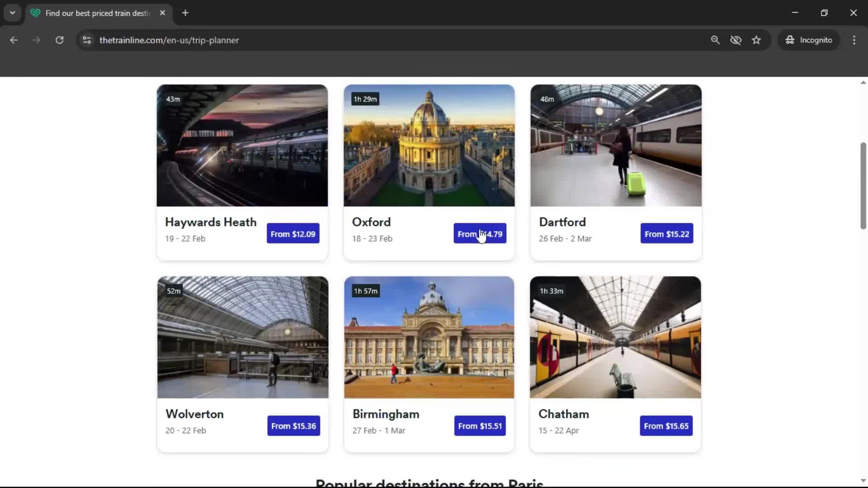Enable bookmarking of the trip planner
The height and width of the screenshot is (488, 868).
[x=756, y=40]
